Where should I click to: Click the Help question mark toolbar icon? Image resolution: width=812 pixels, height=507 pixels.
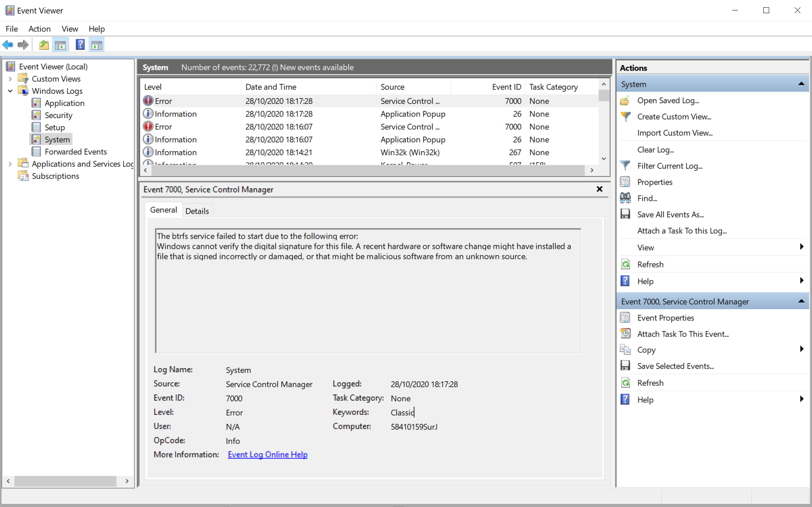pos(80,44)
